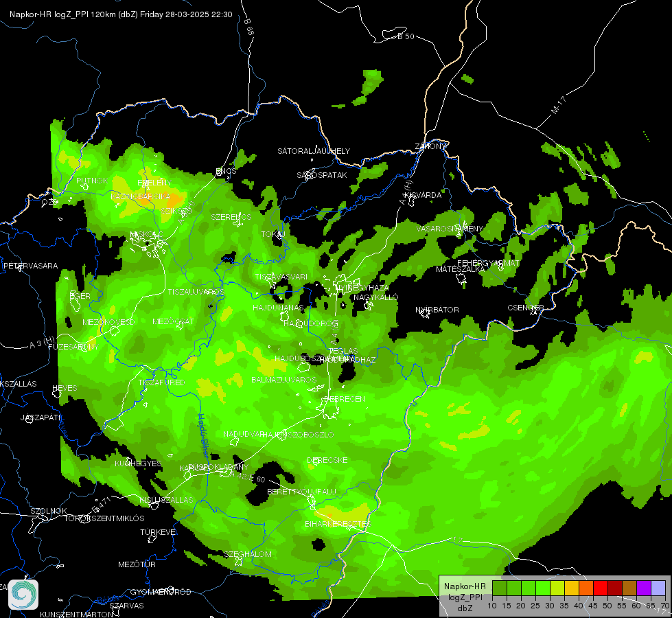The height and width of the screenshot is (618, 672).
Task: Select the purple 60-65 dBZ swatch
Action: [x=644, y=588]
